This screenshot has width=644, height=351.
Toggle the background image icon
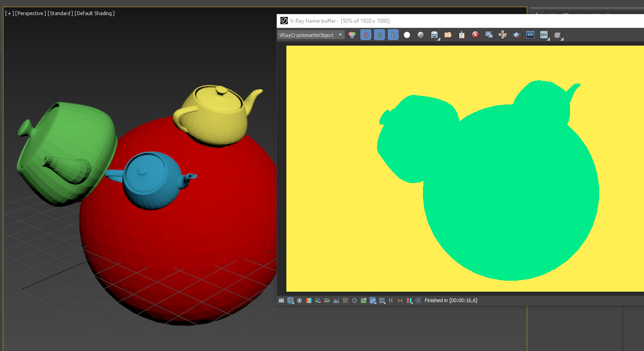[x=364, y=300]
